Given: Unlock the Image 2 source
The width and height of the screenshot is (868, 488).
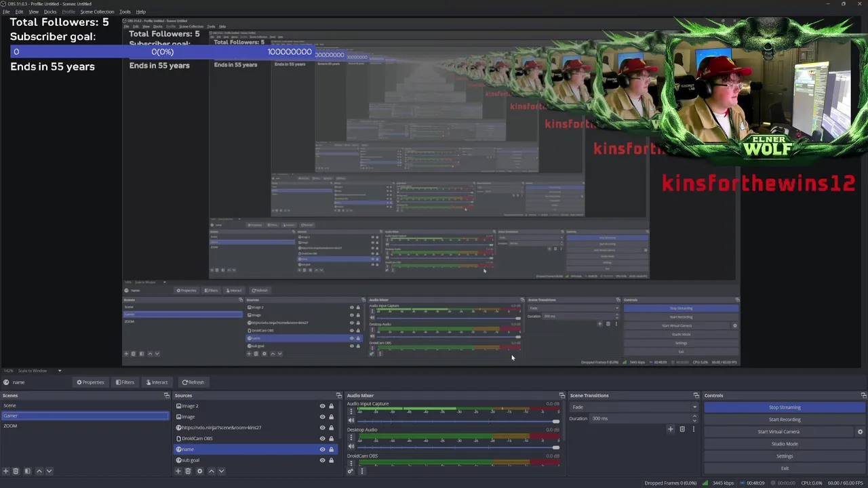Looking at the screenshot, I should click(331, 406).
